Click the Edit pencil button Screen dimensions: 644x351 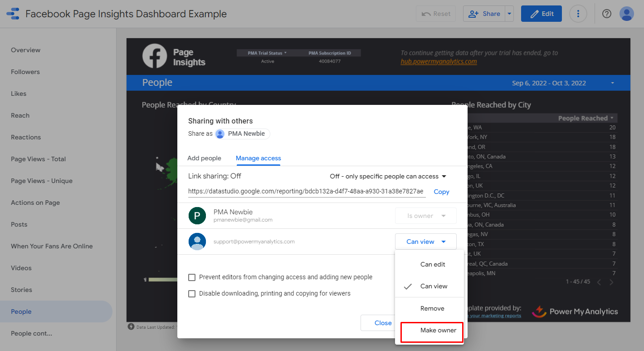tap(541, 14)
